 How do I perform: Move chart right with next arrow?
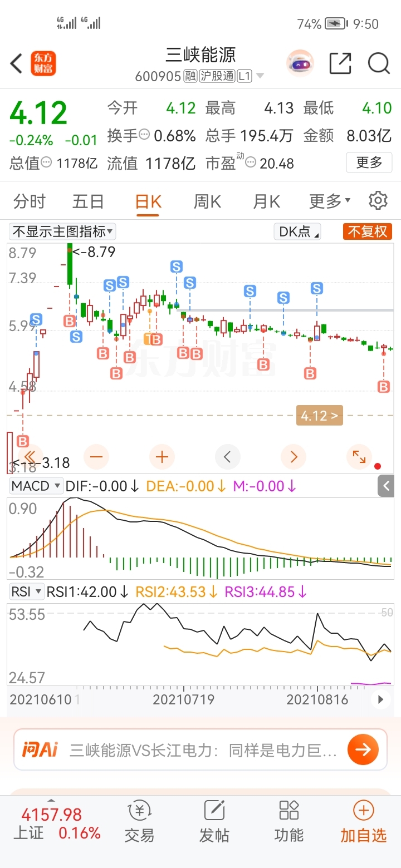(x=294, y=457)
